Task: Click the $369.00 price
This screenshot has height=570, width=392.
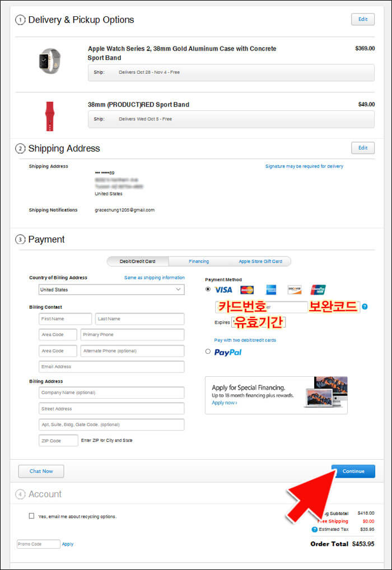Action: 365,48
